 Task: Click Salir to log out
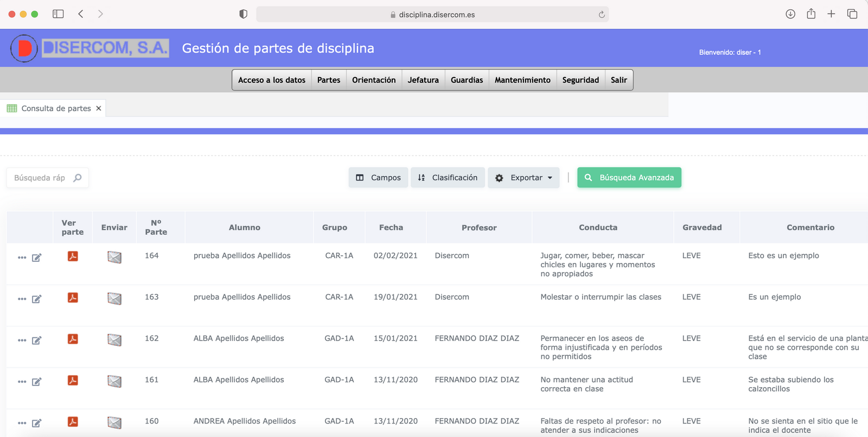point(618,80)
